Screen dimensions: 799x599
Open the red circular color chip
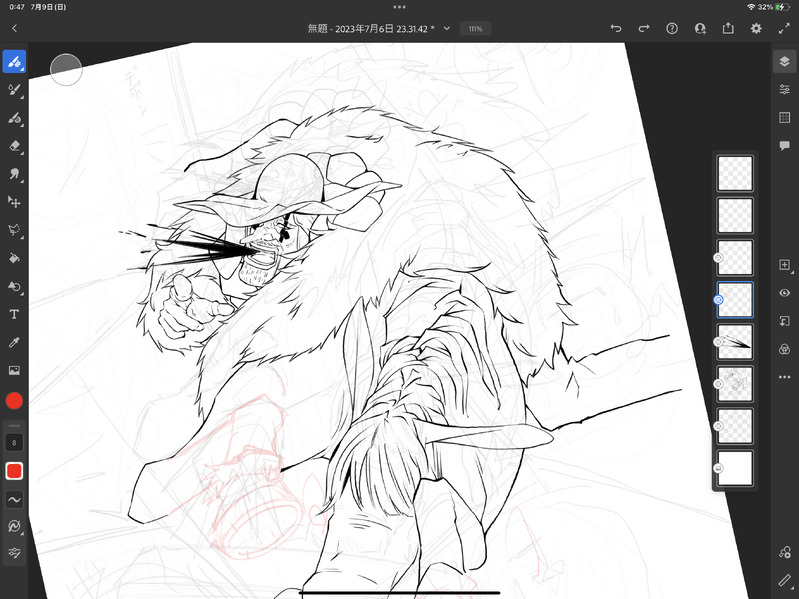(x=14, y=401)
